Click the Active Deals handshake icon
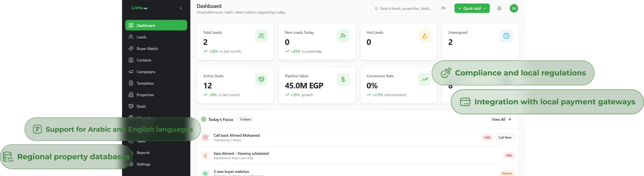The width and height of the screenshot is (644, 176). point(261,79)
